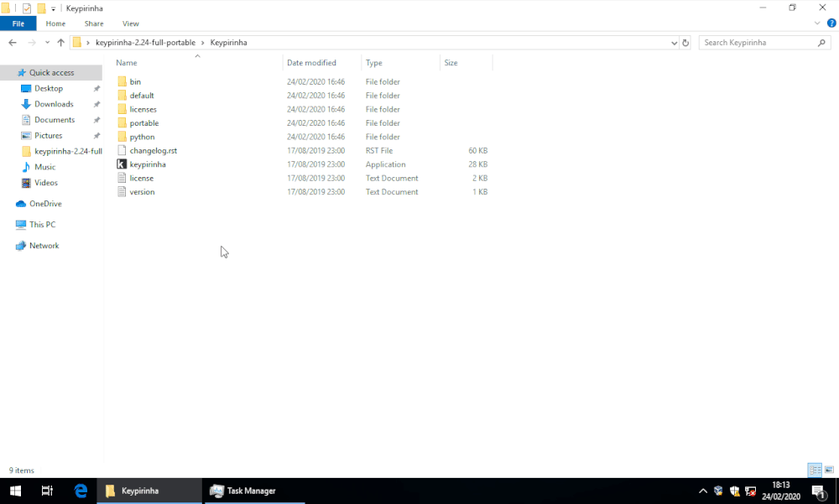
Task: Click the "60 KB" size cell
Action: (x=478, y=151)
